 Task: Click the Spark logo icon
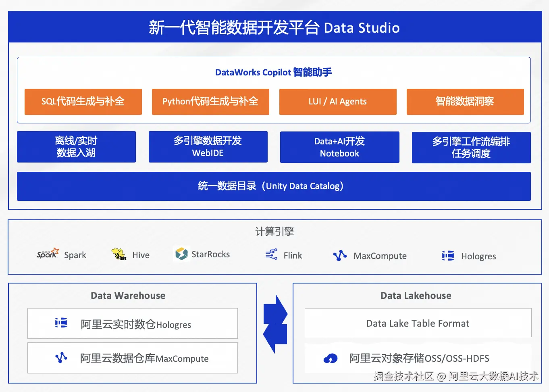[48, 254]
